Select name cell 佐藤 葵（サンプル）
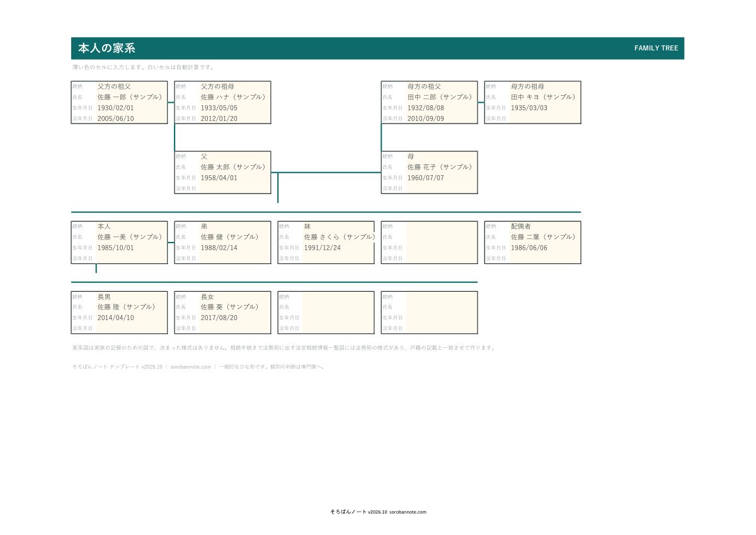Screen dimensions: 756x535 (235, 307)
